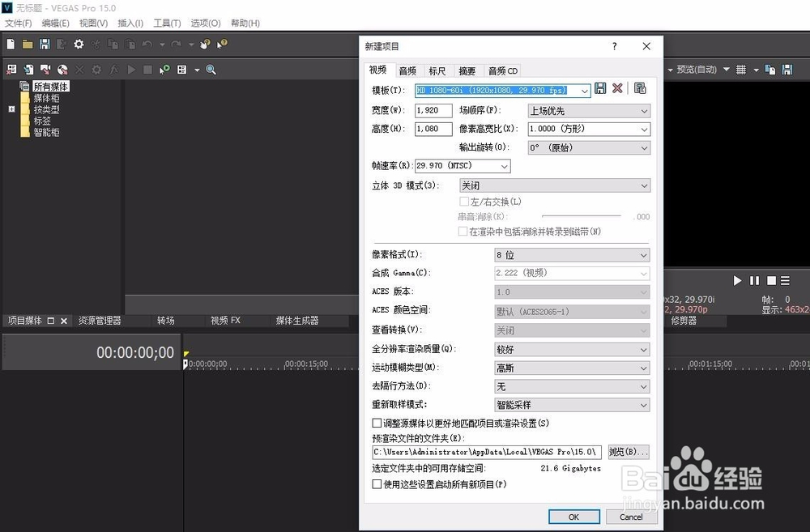Open the 模板 template dropdown
Viewport: 810px width, 532px height.
(584, 91)
